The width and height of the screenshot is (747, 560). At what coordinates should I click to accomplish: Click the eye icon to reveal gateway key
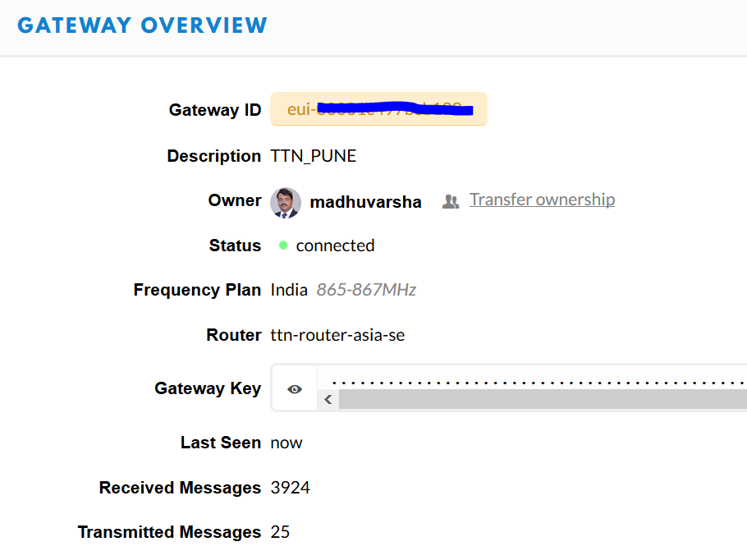(294, 387)
